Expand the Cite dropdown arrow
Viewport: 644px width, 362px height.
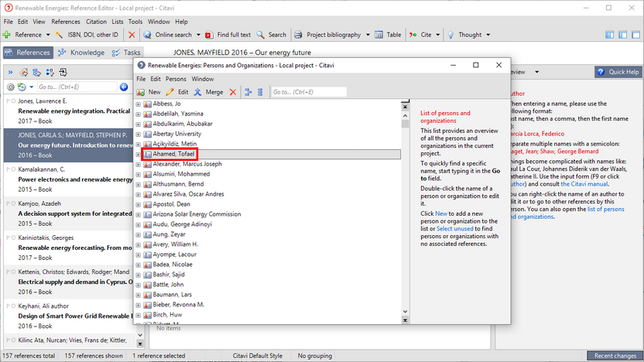click(x=437, y=35)
